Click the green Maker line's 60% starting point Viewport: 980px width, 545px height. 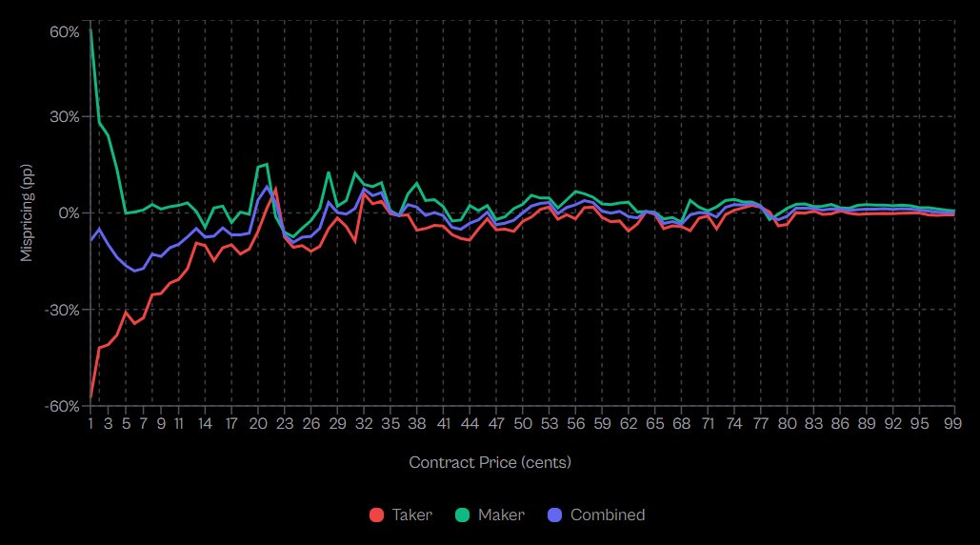click(91, 30)
